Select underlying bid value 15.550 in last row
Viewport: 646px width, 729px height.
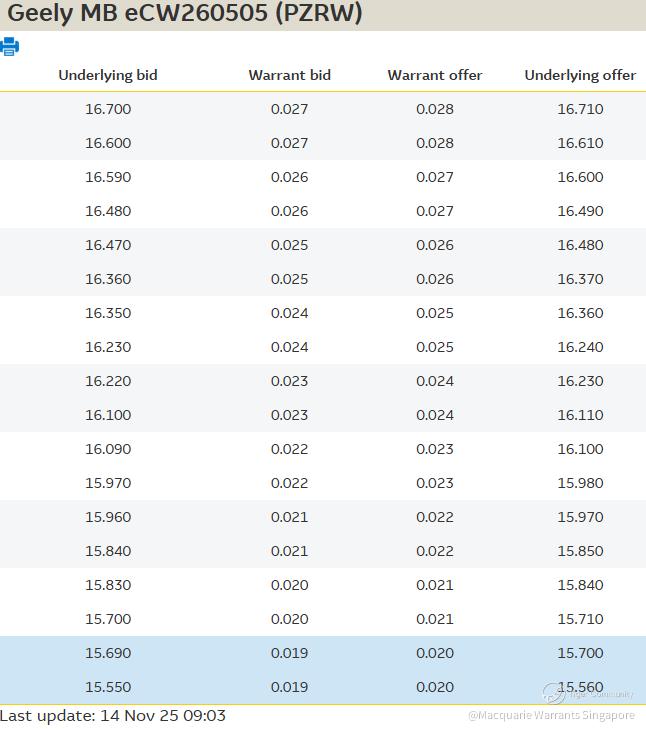pyautogui.click(x=108, y=687)
